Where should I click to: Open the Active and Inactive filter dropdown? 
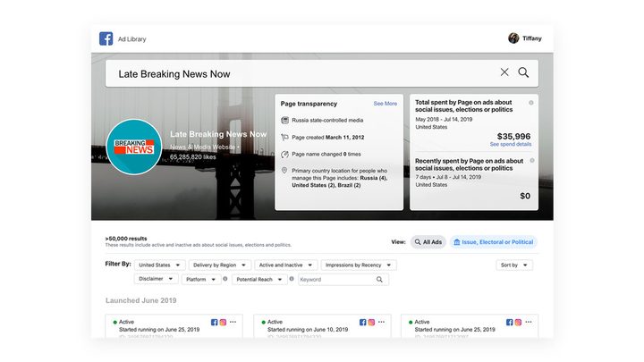coord(285,265)
